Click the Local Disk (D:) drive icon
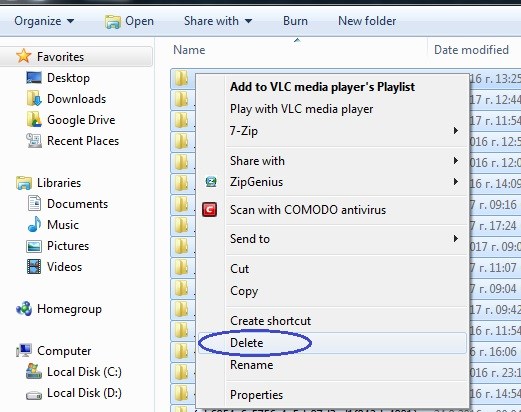This screenshot has width=521, height=412. tap(34, 395)
